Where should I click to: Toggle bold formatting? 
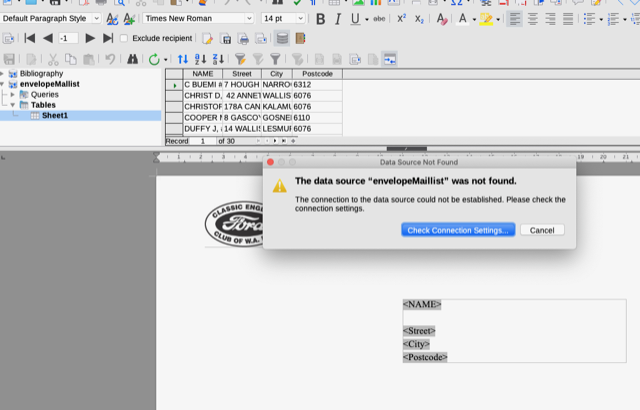click(x=320, y=19)
